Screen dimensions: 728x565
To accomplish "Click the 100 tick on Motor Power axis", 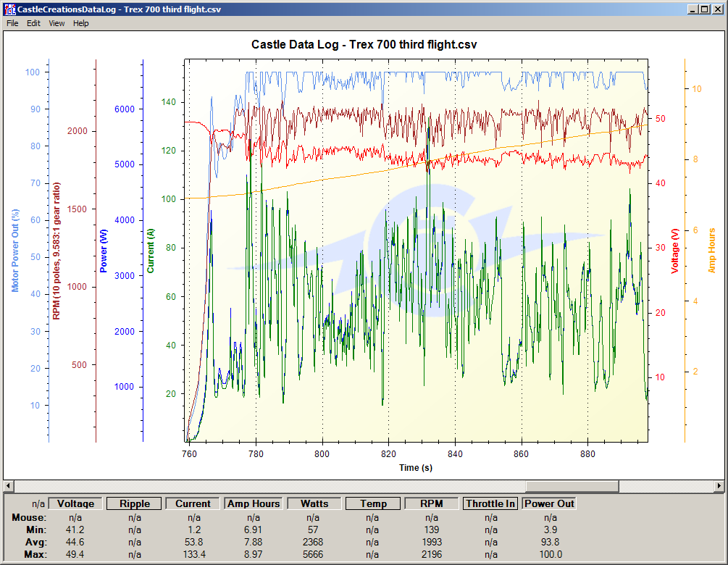I will click(x=33, y=72).
